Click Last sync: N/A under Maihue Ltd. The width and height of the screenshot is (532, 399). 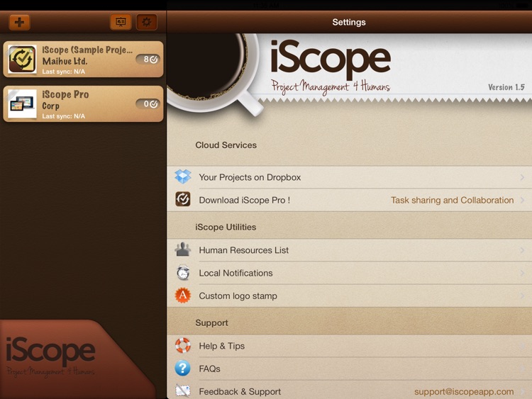[63, 72]
